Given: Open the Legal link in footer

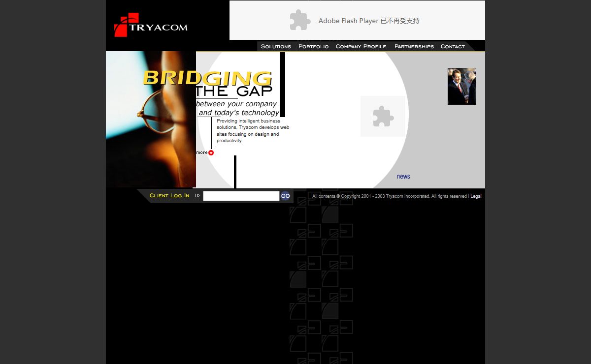Looking at the screenshot, I should click(476, 196).
